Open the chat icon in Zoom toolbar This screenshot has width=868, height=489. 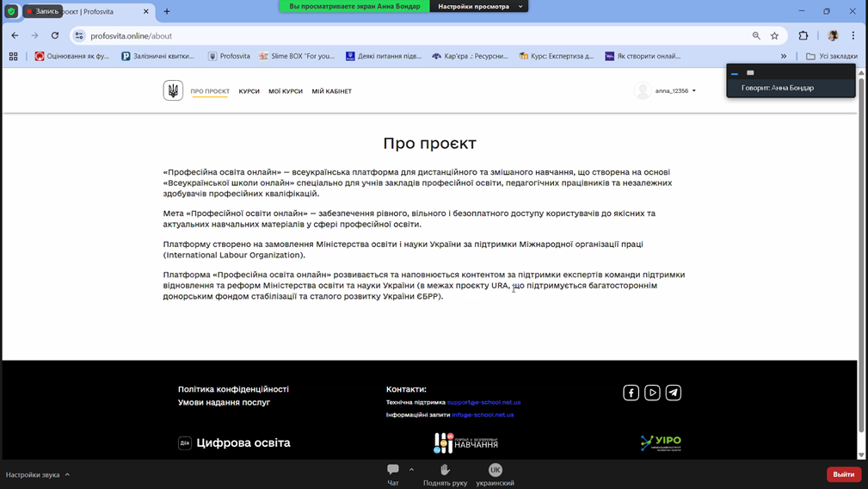[393, 469]
